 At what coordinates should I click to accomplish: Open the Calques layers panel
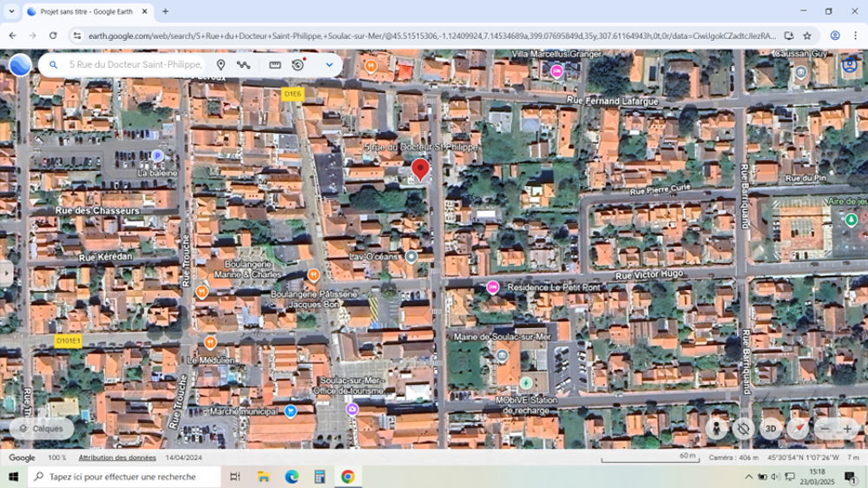[42, 429]
